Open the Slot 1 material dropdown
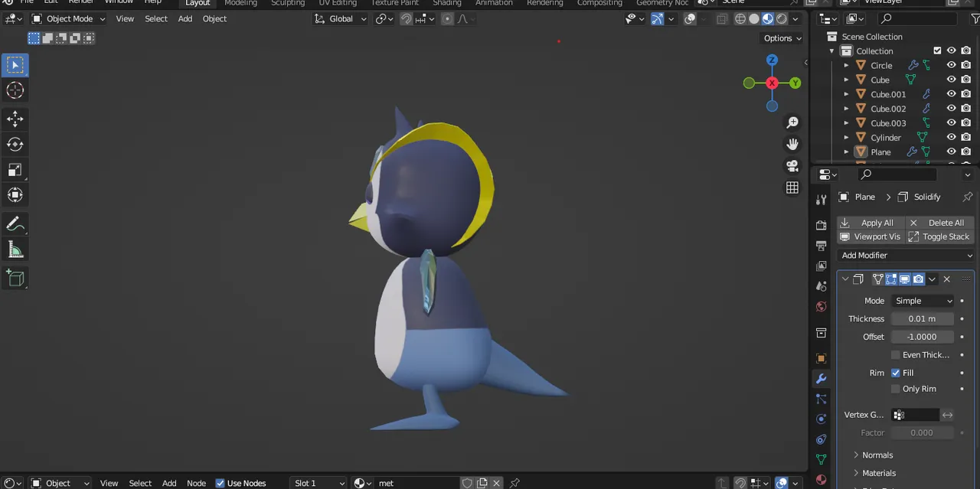This screenshot has width=980, height=489. (319, 483)
